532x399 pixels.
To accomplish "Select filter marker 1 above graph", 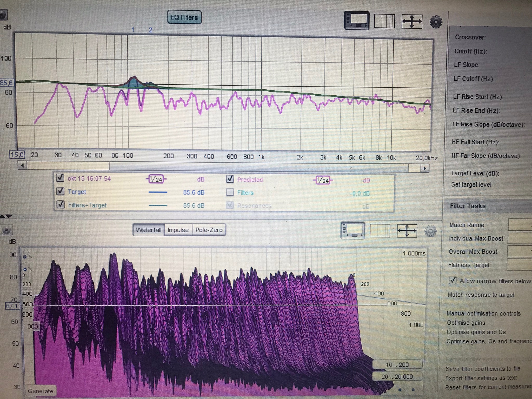I will pos(133,30).
